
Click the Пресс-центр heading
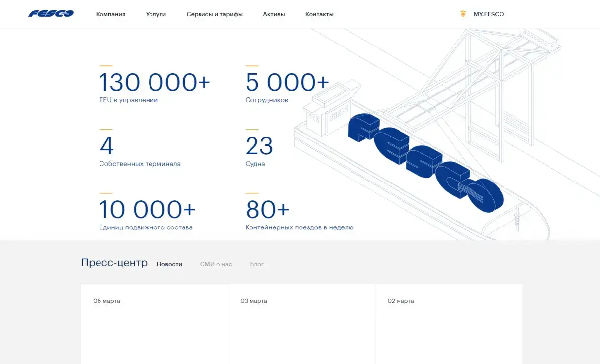pyautogui.click(x=114, y=263)
